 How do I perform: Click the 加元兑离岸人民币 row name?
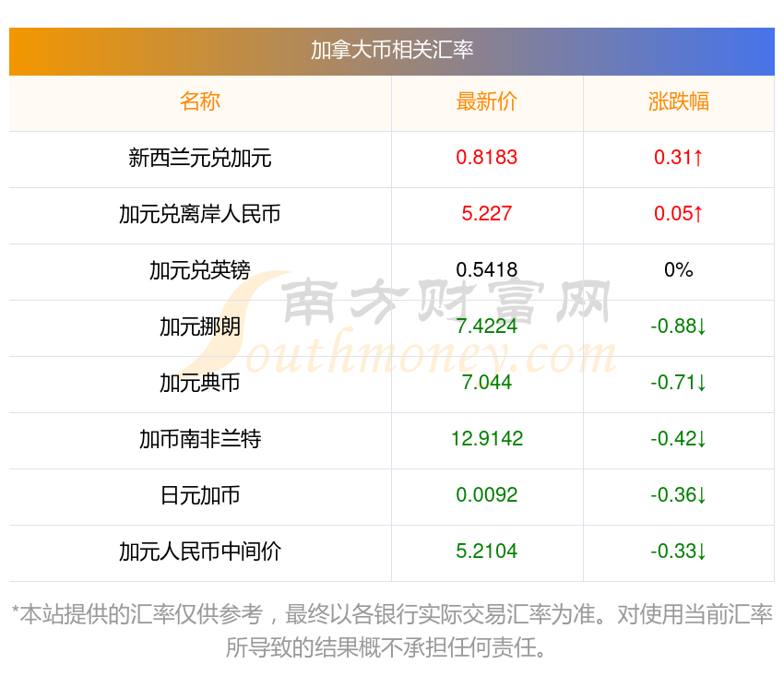click(200, 214)
